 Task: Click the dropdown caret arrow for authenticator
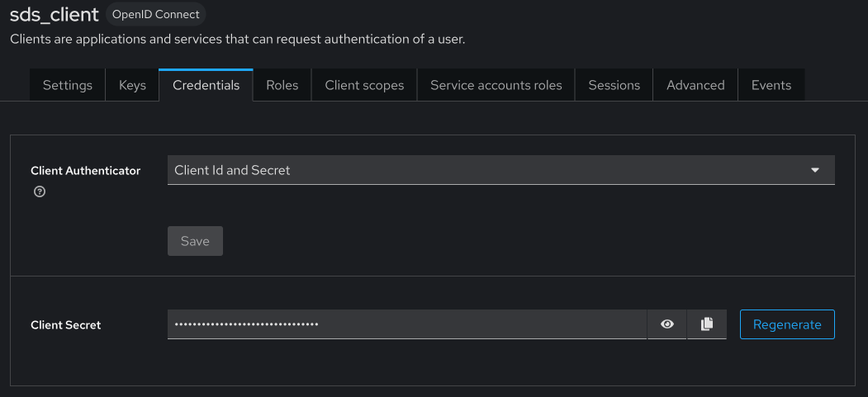pos(815,170)
